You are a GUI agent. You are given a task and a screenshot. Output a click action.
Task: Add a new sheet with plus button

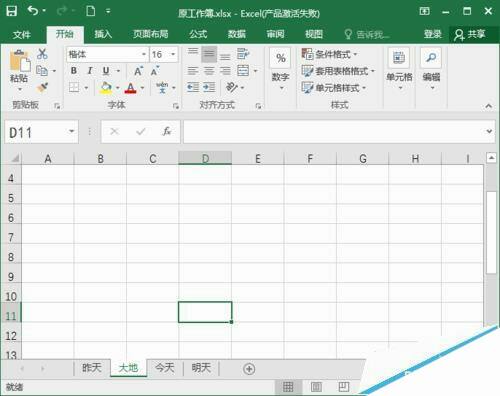click(x=249, y=369)
